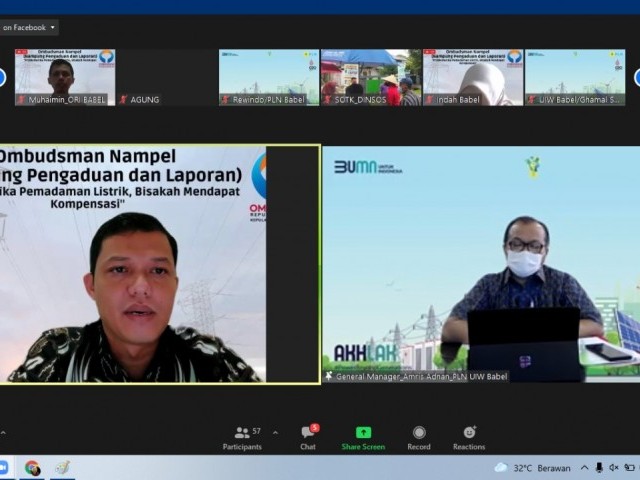640x480 pixels.
Task: Open the Reactions menu
Action: click(468, 437)
